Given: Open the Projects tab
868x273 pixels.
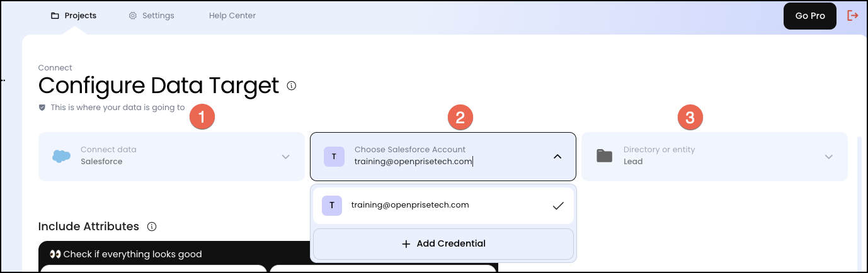Looking at the screenshot, I should pyautogui.click(x=74, y=16).
